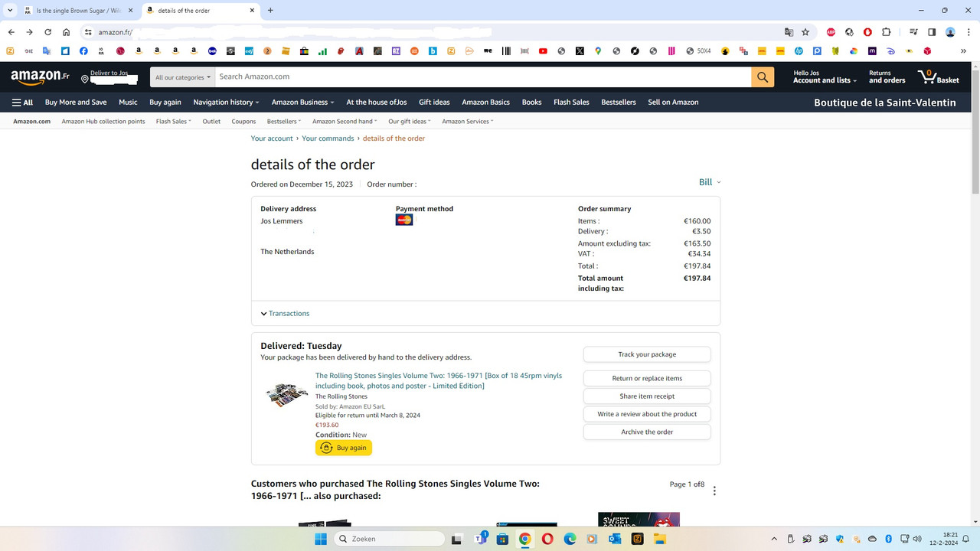Open the All our categories dropdown
The width and height of the screenshot is (980, 551).
click(x=182, y=77)
